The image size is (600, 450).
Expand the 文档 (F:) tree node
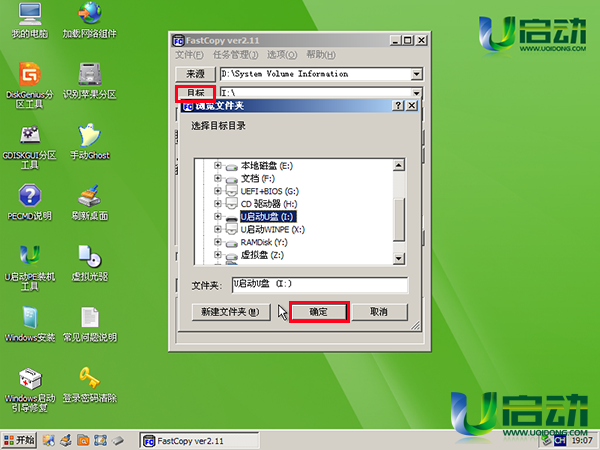pyautogui.click(x=218, y=178)
